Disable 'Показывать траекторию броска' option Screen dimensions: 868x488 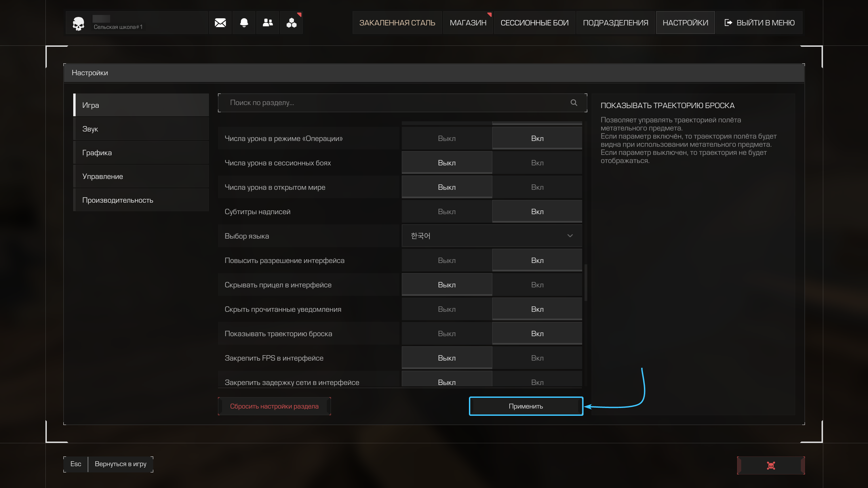447,334
